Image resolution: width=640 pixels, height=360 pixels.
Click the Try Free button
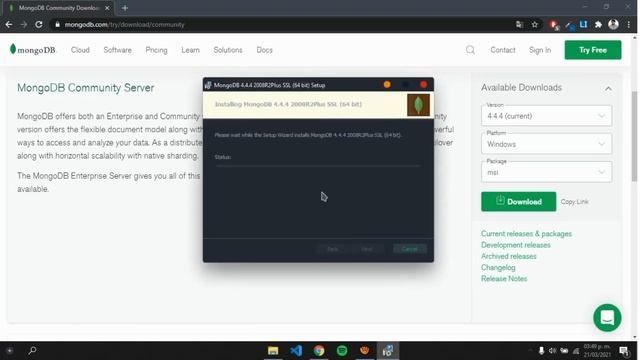pyautogui.click(x=593, y=50)
